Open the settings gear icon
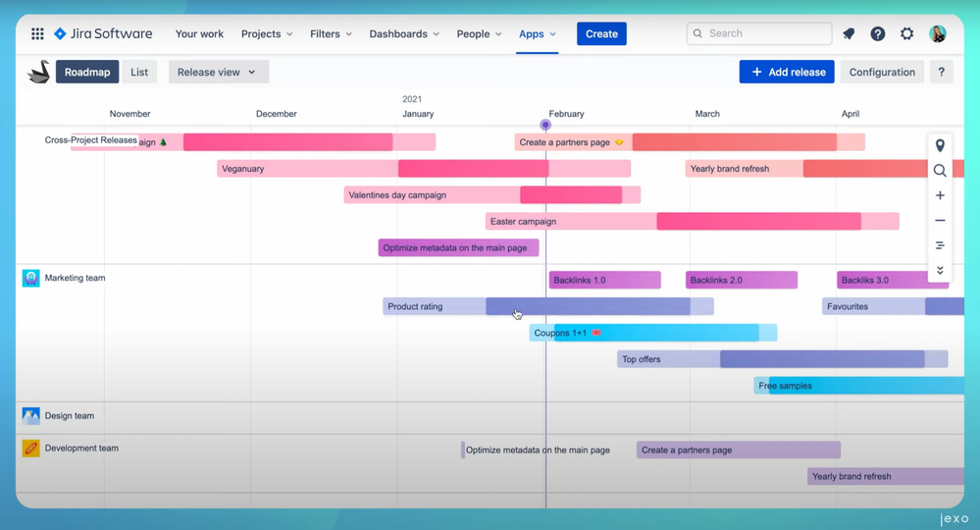 [906, 33]
